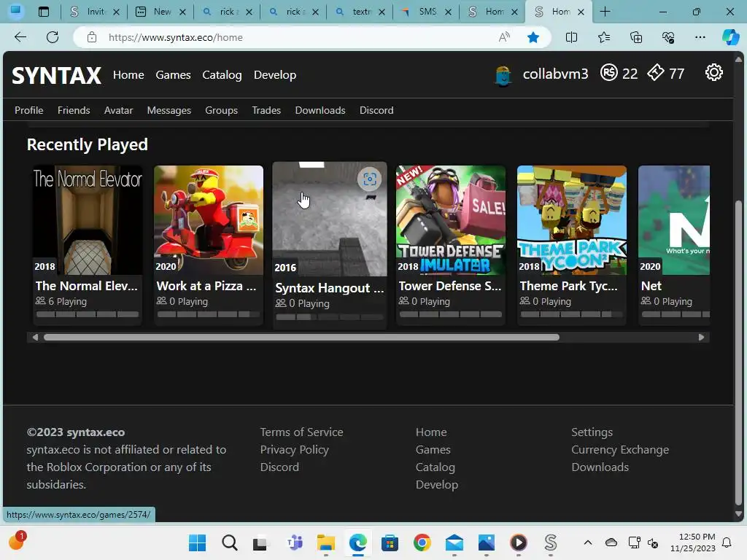View site information lock icon
747x560 pixels.
[92, 37]
